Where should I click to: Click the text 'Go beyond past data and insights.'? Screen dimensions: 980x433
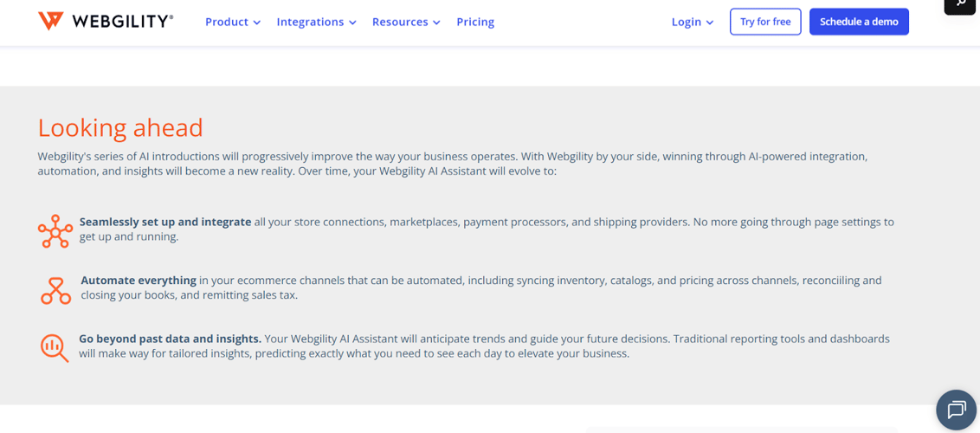(x=170, y=339)
